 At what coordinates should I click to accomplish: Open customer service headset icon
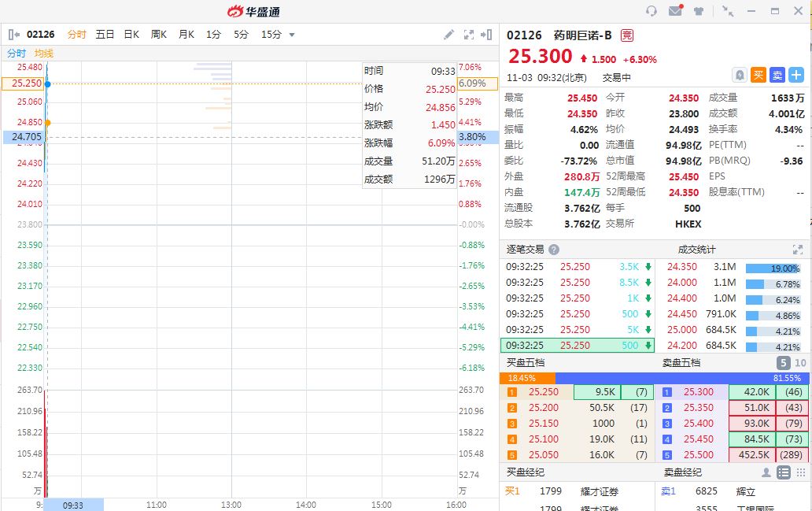tap(651, 11)
